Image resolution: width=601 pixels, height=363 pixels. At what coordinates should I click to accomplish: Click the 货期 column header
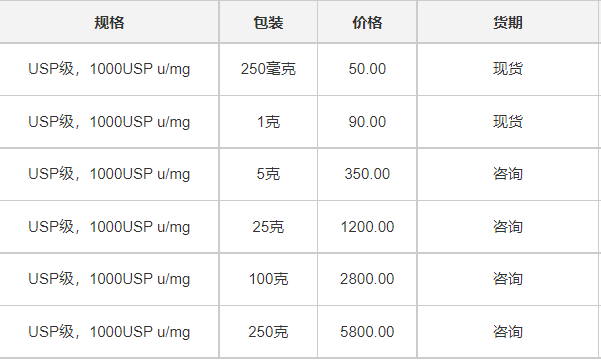508,22
